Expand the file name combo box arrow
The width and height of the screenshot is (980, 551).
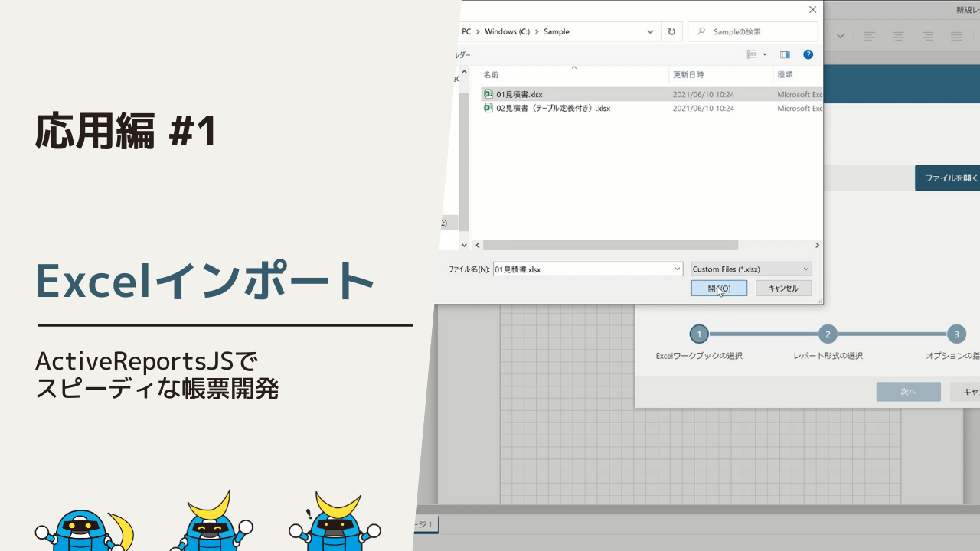tap(677, 269)
